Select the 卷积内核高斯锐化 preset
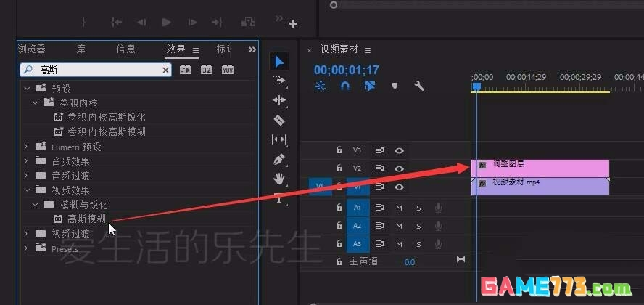Viewport: 644px width, 305px height. tap(107, 117)
